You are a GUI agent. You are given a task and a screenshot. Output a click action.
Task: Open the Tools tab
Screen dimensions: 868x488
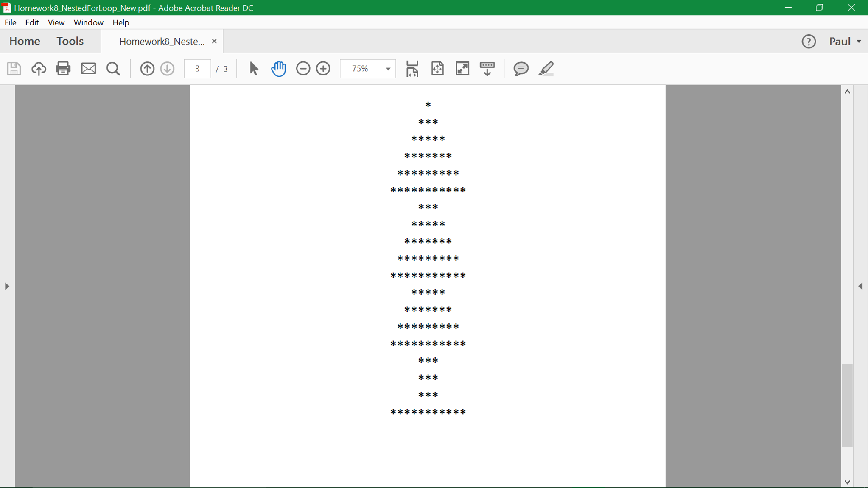(70, 41)
